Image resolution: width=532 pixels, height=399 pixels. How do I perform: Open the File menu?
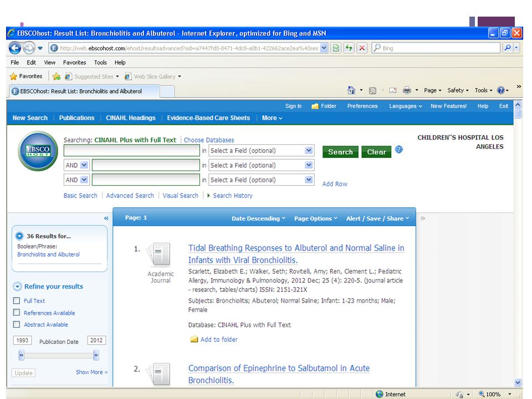tap(15, 63)
